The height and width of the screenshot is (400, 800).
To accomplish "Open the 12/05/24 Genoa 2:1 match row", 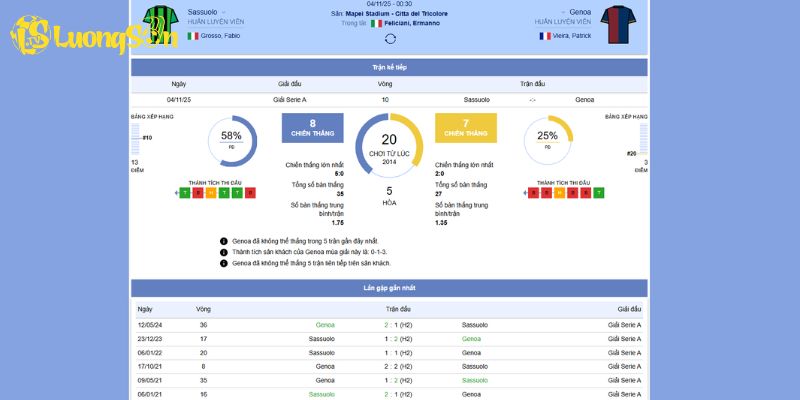I will pyautogui.click(x=389, y=325).
